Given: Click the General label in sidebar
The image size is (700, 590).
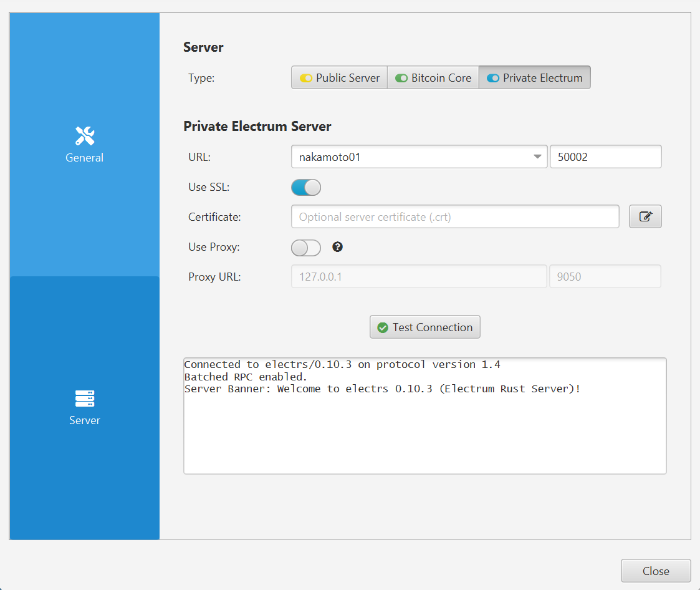Looking at the screenshot, I should 84,158.
